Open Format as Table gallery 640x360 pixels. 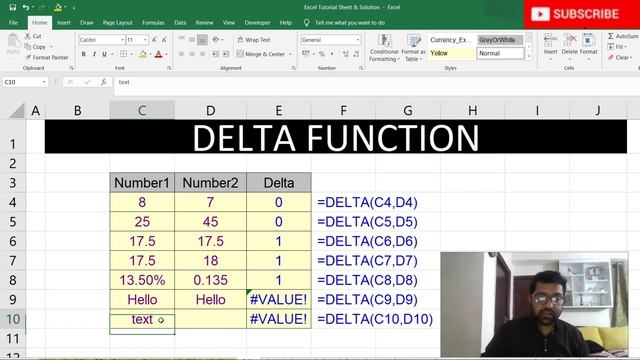[413, 48]
